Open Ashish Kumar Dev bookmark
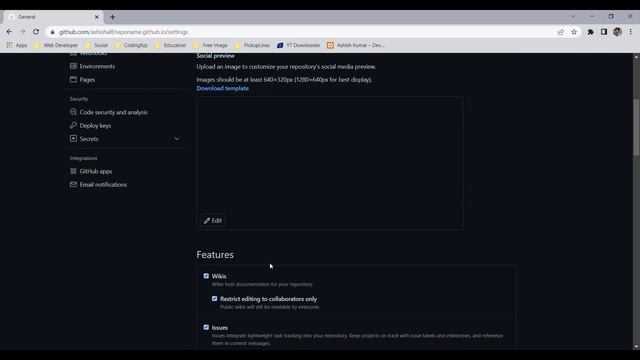Image resolution: width=640 pixels, height=360 pixels. [x=356, y=45]
